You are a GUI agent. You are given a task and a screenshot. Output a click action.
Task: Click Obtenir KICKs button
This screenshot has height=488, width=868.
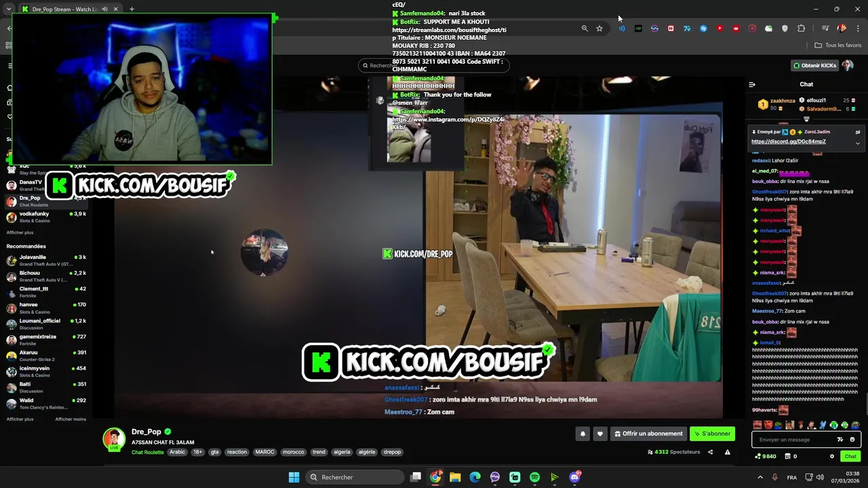[814, 66]
